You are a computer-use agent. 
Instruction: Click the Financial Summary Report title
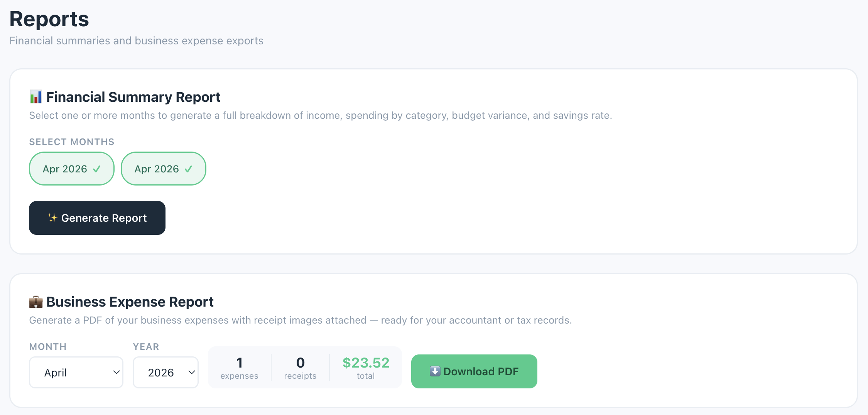coord(133,97)
